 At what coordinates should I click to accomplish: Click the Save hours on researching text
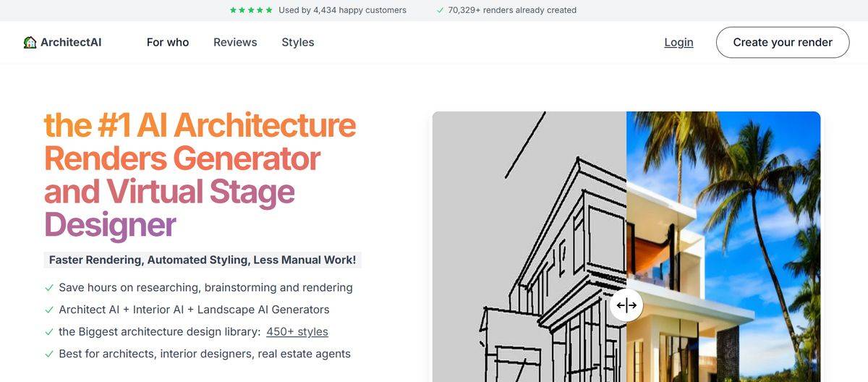(x=205, y=288)
